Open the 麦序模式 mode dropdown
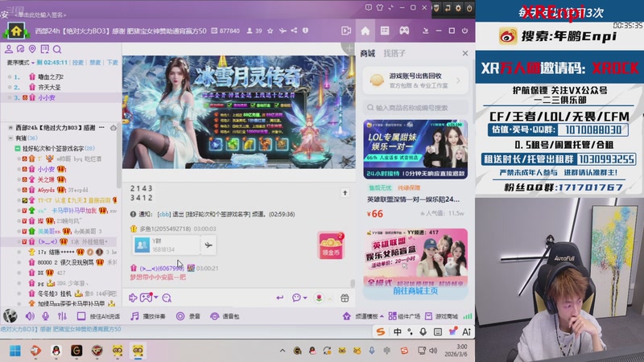This screenshot has height=362, width=644. click(21, 63)
